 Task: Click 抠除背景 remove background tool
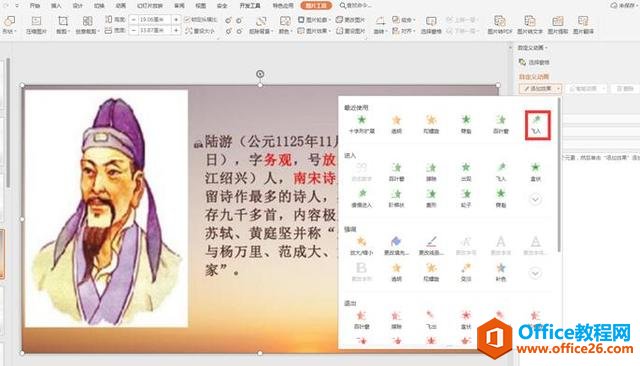tap(260, 25)
